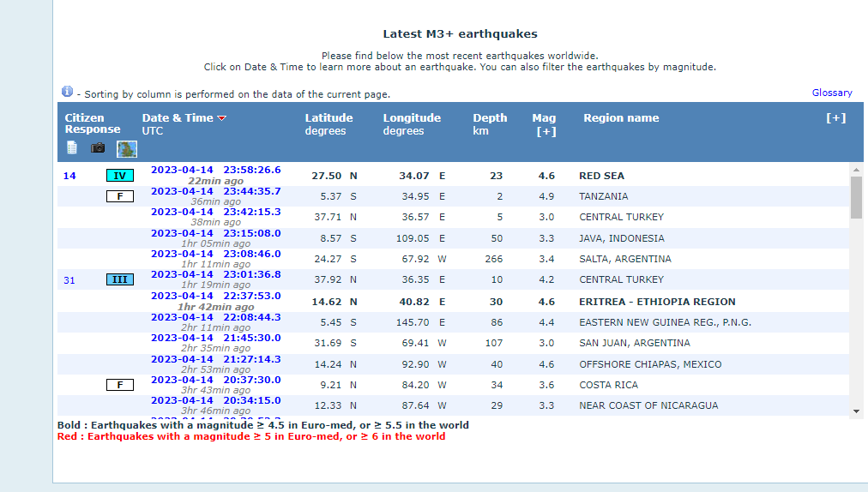Sort table by Depth column header
The image size is (868, 492).
(x=490, y=118)
